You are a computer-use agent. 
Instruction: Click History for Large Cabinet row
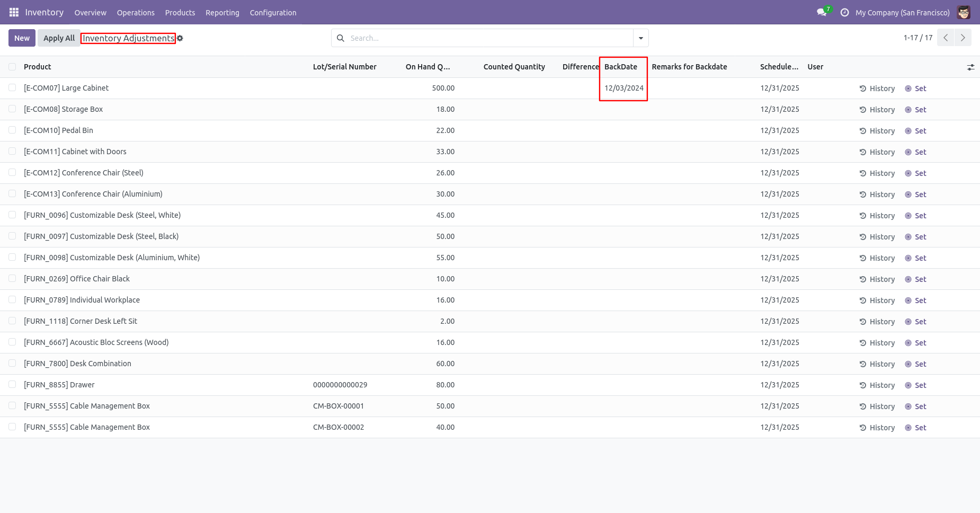(877, 89)
